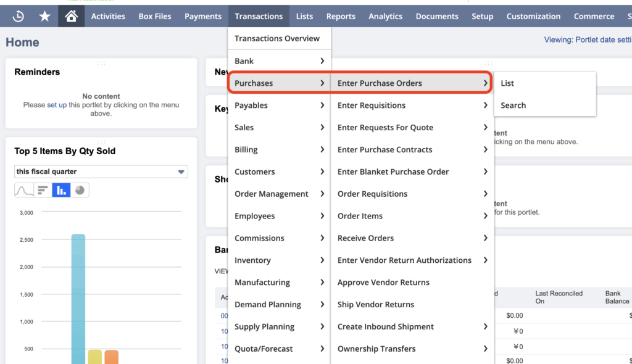632x364 pixels.
Task: Choose Enter Requests For Quote
Action: (412, 127)
